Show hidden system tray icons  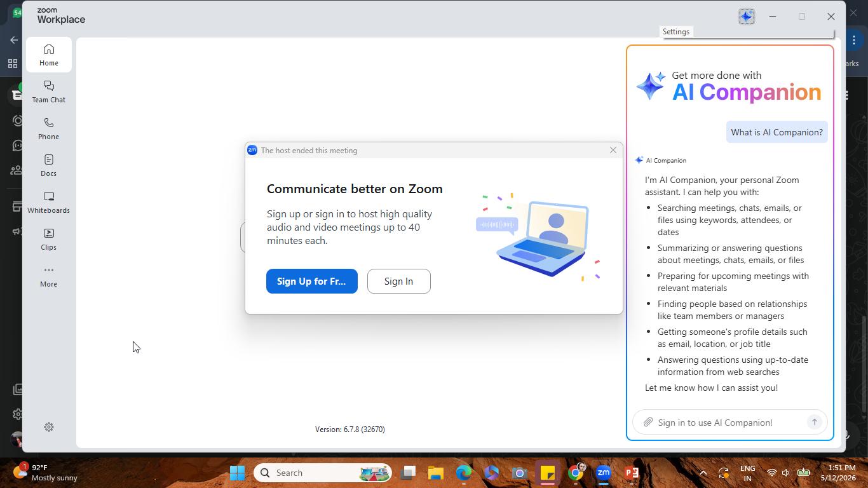703,473
